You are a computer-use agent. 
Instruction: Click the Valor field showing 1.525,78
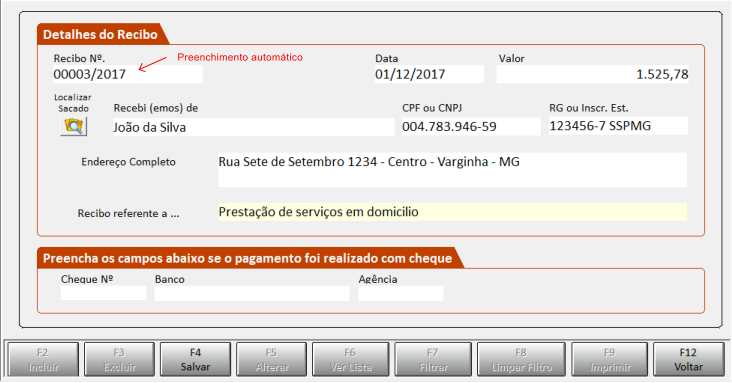coord(592,74)
